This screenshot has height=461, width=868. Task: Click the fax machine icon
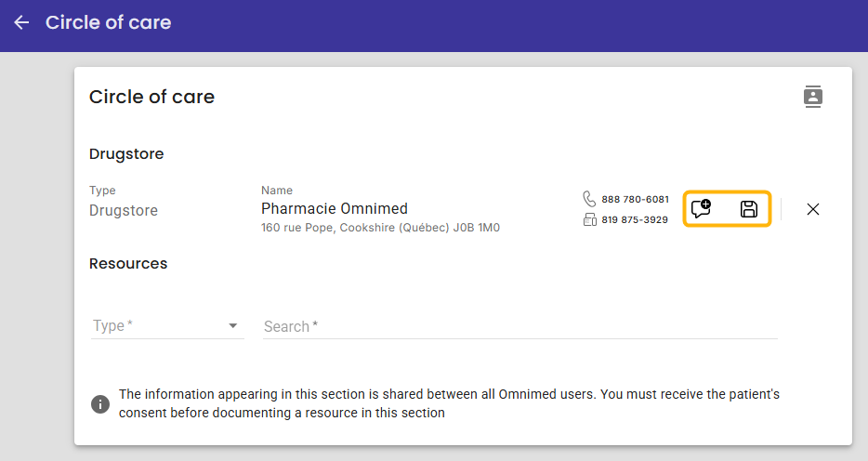click(589, 219)
